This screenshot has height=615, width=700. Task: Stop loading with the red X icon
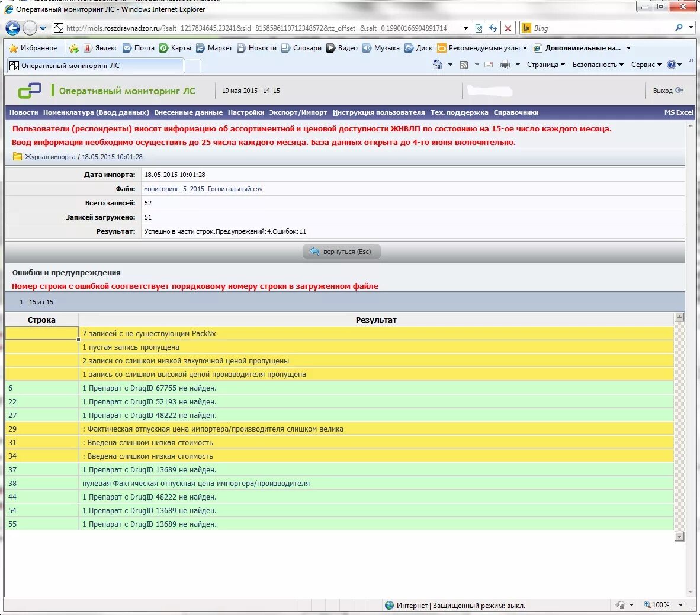point(508,28)
